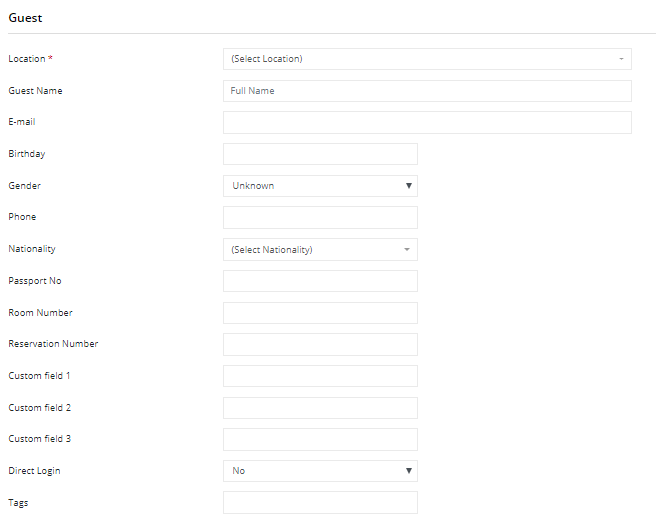
Task: Open the Select Location dropdown
Action: coord(427,59)
